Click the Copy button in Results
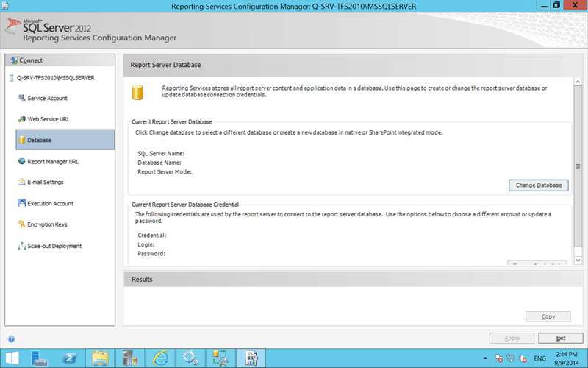 pyautogui.click(x=548, y=316)
